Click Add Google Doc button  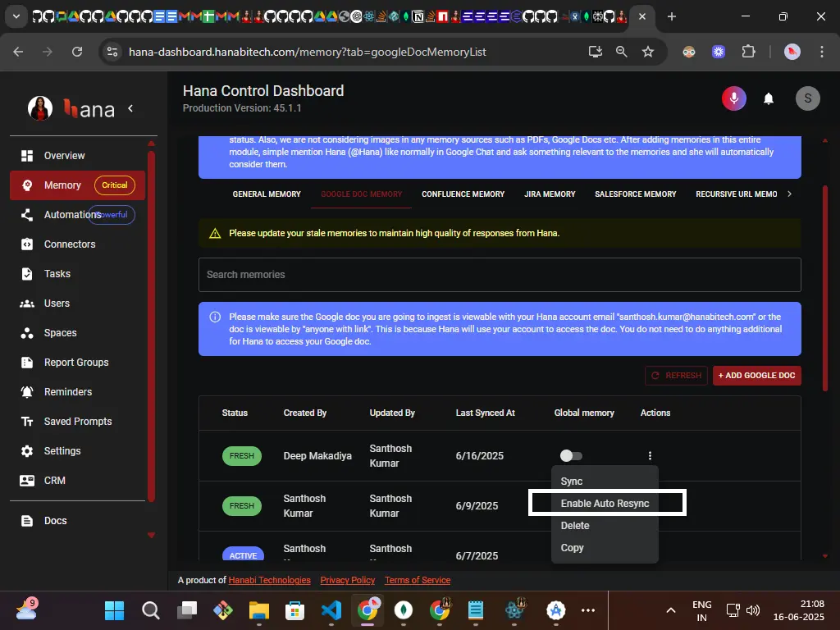[756, 376]
